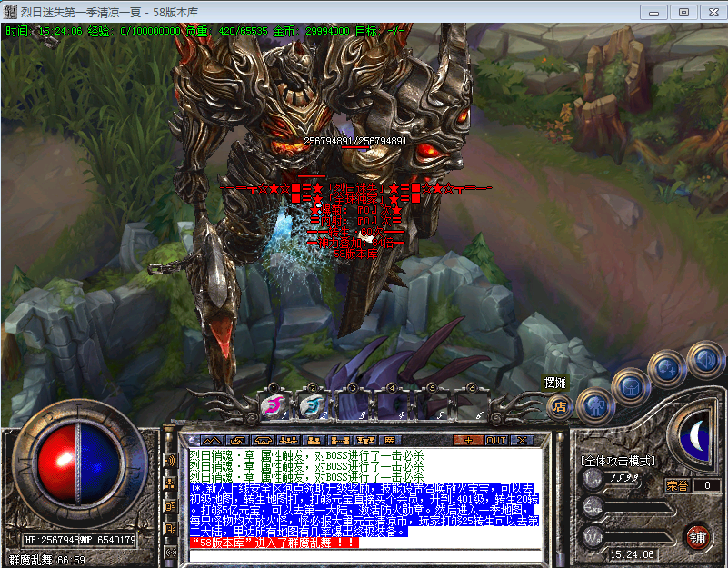Open the skills round button with sparkles
Viewport: 728px width, 568px height.
(x=667, y=369)
